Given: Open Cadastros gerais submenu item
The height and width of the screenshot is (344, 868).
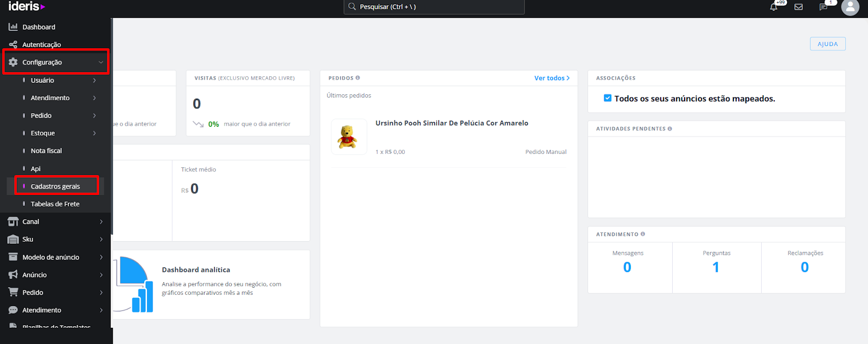Looking at the screenshot, I should click(x=55, y=186).
